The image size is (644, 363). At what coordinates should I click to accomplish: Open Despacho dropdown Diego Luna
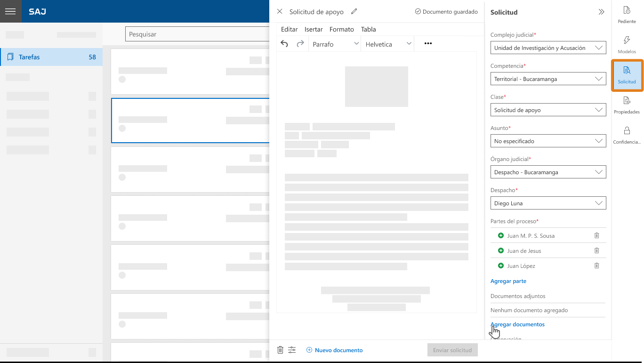coord(548,203)
